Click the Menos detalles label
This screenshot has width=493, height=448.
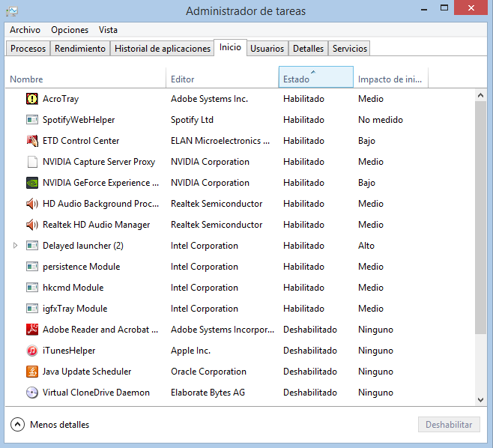60,425
